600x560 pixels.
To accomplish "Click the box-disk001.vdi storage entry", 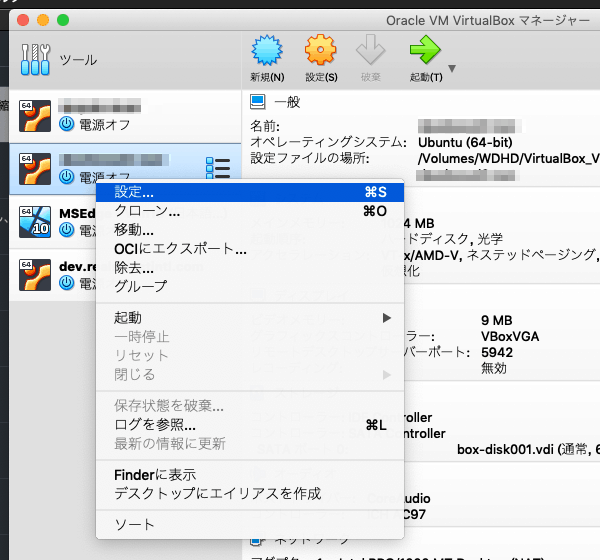I will tap(528, 449).
